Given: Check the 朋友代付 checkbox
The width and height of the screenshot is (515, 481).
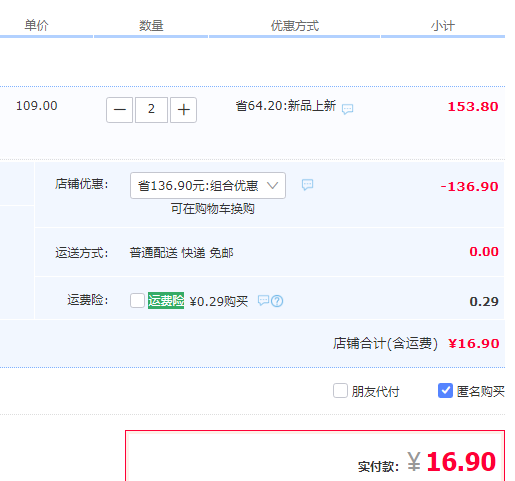Looking at the screenshot, I should tap(340, 391).
